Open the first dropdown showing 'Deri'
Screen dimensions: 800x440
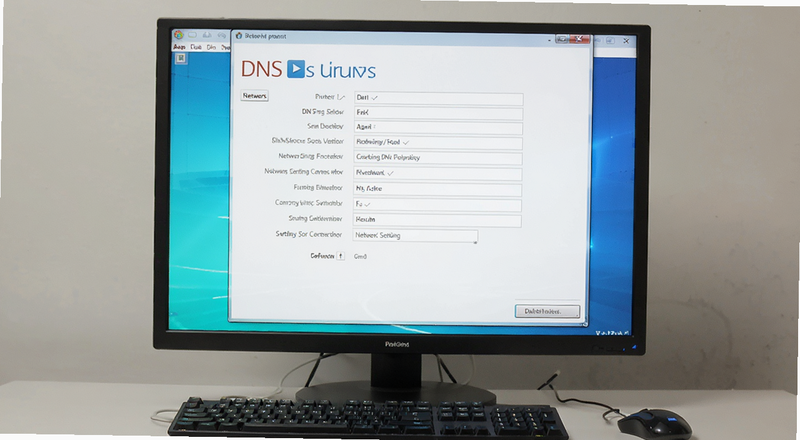click(x=438, y=97)
